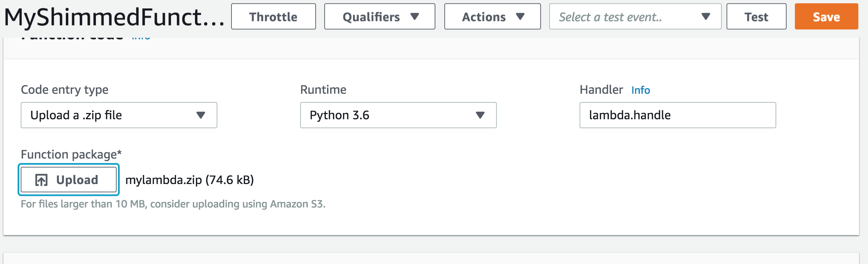868x264 pixels.
Task: Click the MyShimmedFunct function title
Action: [x=114, y=17]
